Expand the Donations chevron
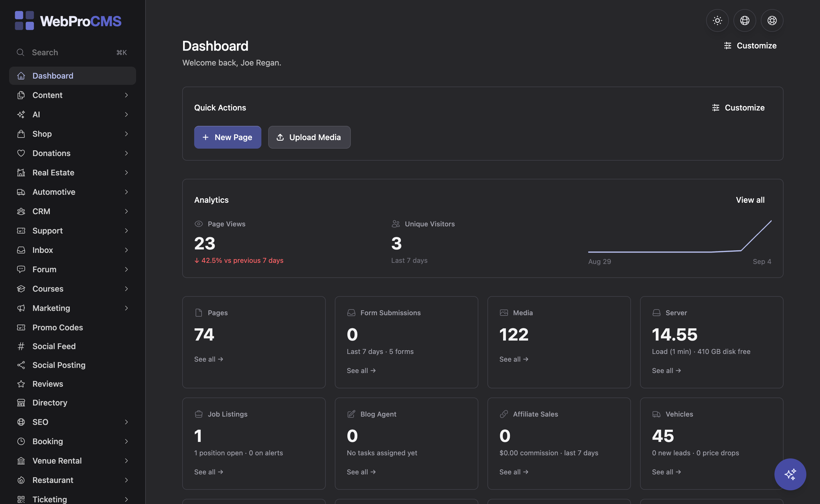Image resolution: width=820 pixels, height=504 pixels. pos(126,153)
